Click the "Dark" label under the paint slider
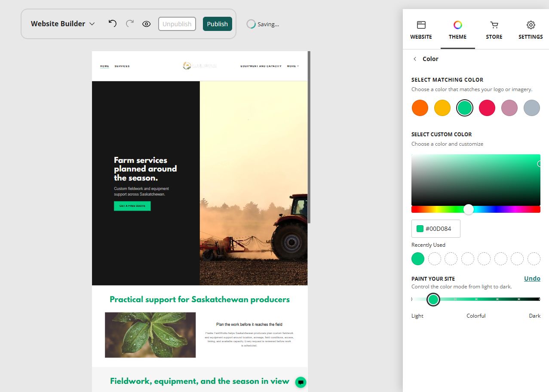The height and width of the screenshot is (392, 549). click(535, 316)
